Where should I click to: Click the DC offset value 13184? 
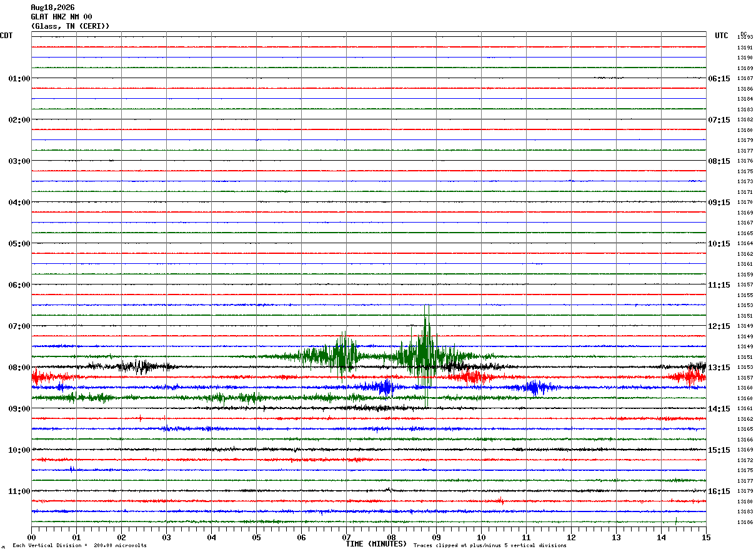click(745, 99)
